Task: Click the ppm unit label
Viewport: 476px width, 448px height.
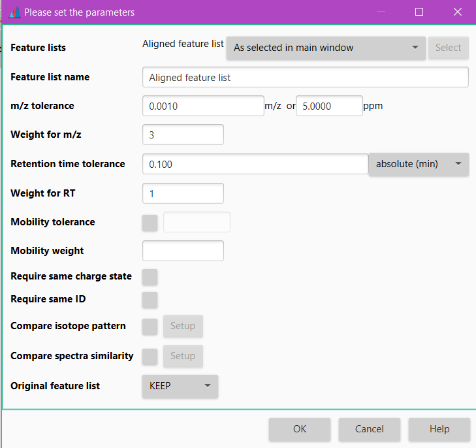Action: click(373, 106)
